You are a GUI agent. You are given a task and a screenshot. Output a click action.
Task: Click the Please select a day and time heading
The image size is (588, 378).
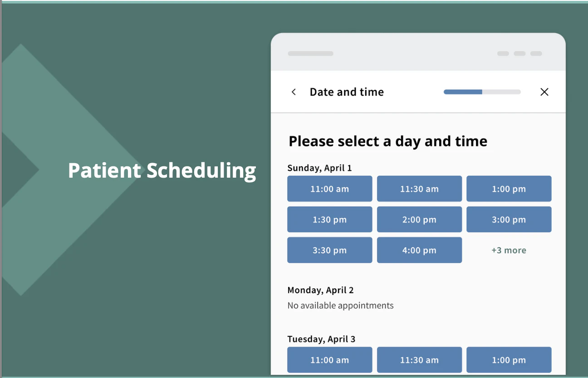click(388, 141)
